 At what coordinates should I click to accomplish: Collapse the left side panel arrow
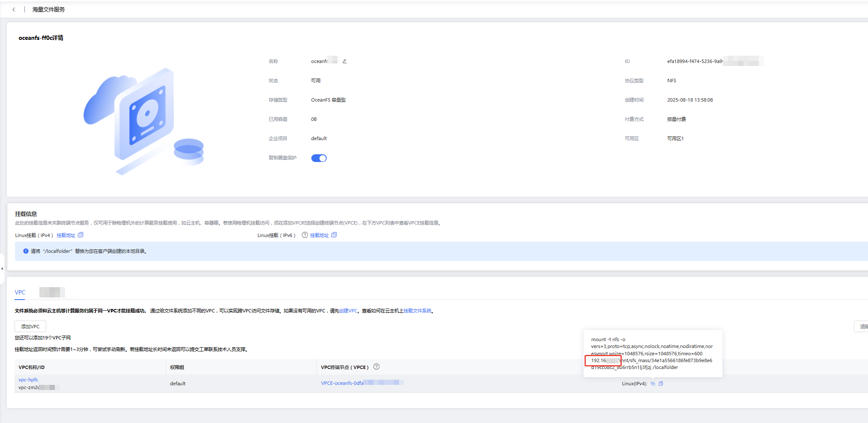coord(2,269)
